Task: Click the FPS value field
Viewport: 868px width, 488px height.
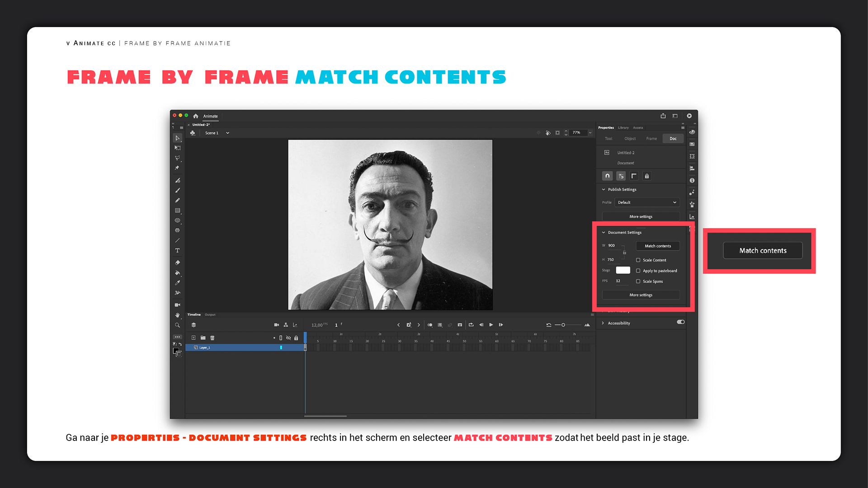Action: pyautogui.click(x=618, y=281)
